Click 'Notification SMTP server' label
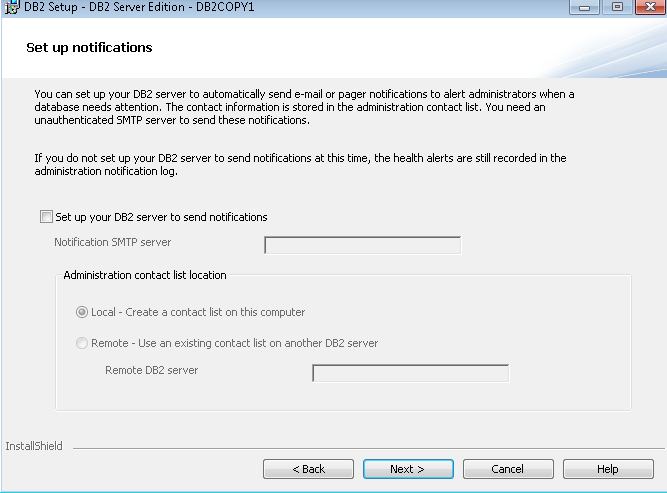 tap(113, 242)
